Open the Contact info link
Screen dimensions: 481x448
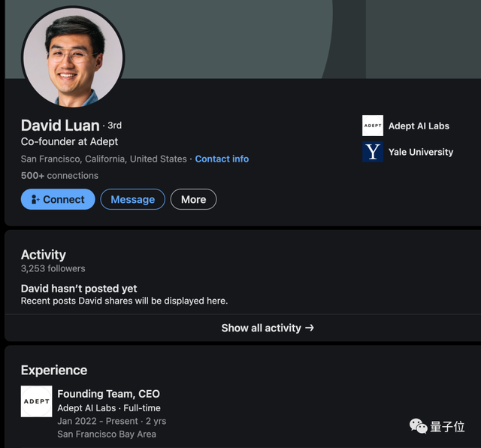pos(222,159)
